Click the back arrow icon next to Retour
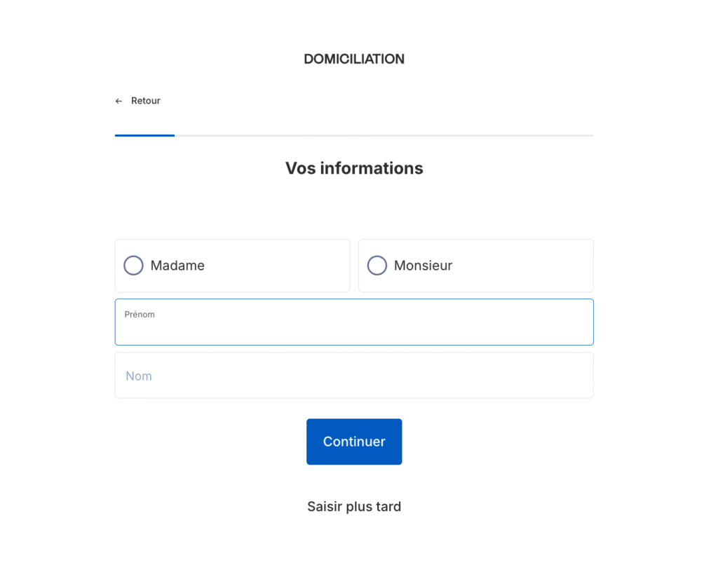Viewport: 718px width, 588px height. tap(118, 101)
